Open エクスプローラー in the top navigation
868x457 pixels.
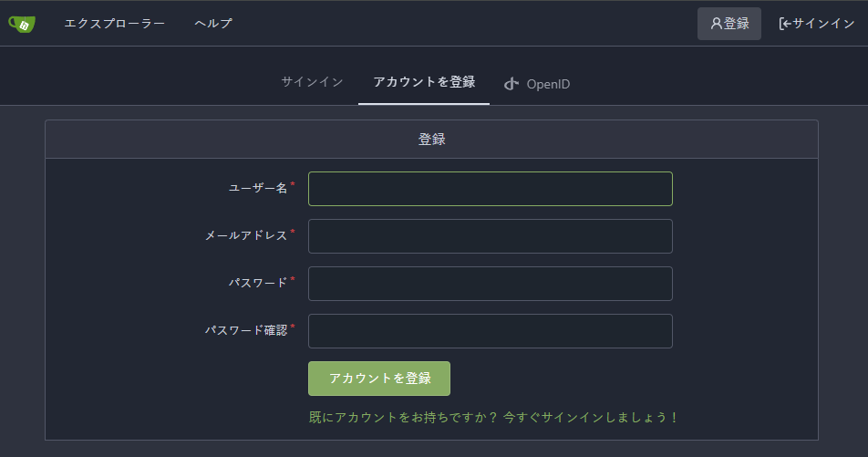(x=115, y=24)
